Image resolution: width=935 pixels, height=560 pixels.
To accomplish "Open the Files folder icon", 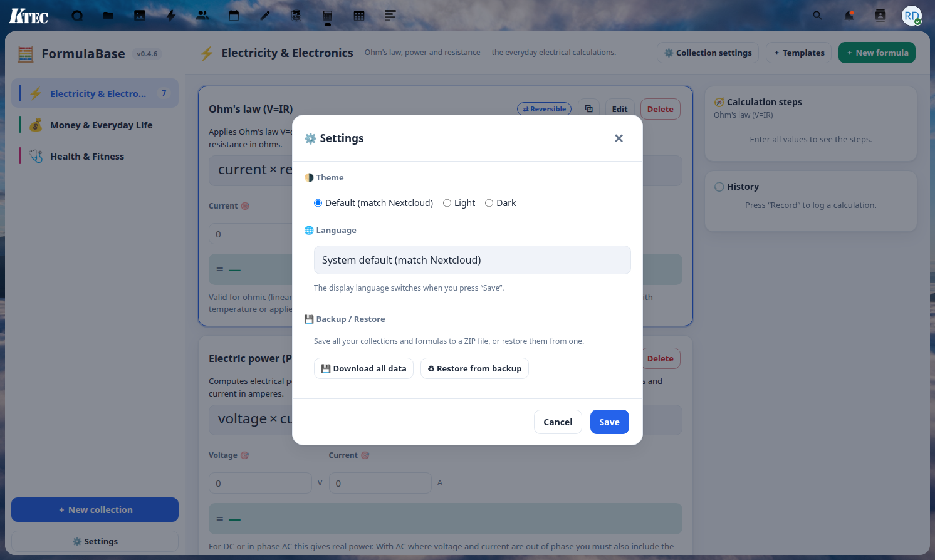I will point(108,16).
